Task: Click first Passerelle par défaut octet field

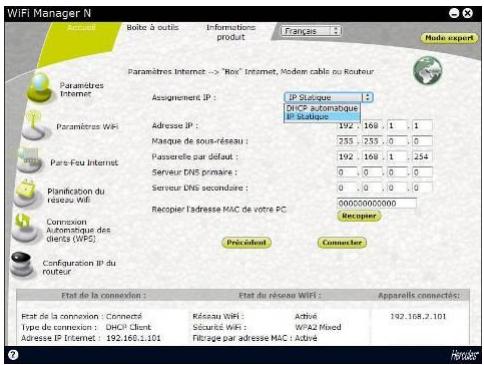Action: coord(347,157)
